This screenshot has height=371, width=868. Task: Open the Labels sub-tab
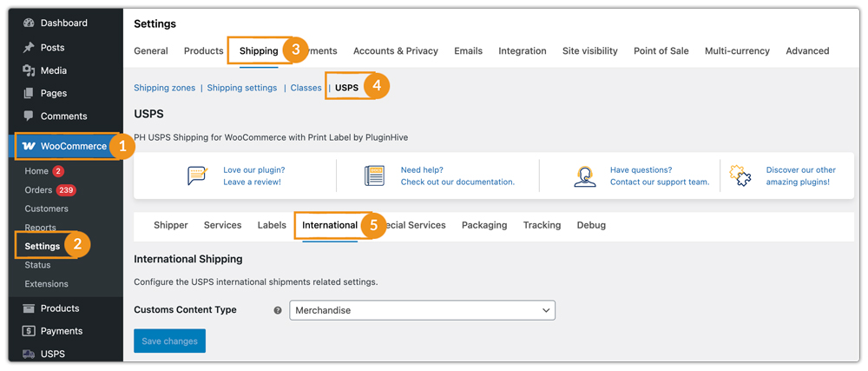[x=272, y=225]
